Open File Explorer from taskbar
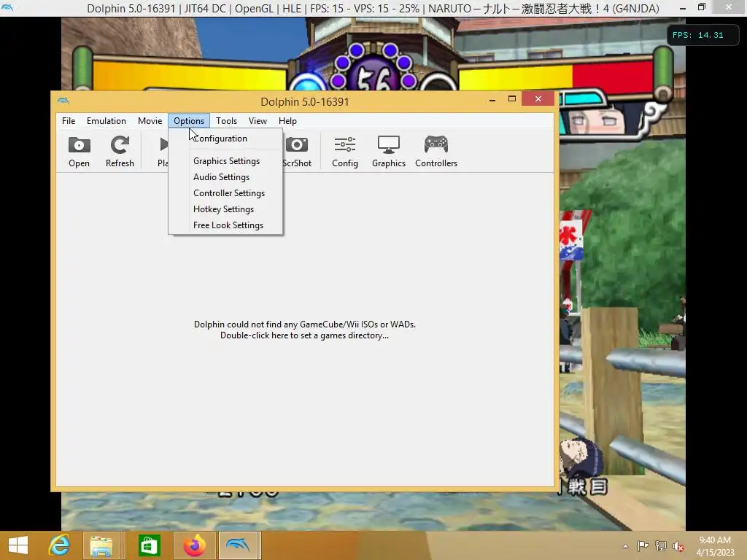This screenshot has height=560, width=747. 101,545
